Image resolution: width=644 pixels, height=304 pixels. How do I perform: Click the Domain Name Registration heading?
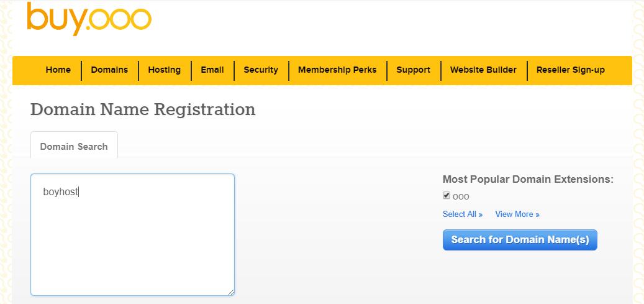143,109
